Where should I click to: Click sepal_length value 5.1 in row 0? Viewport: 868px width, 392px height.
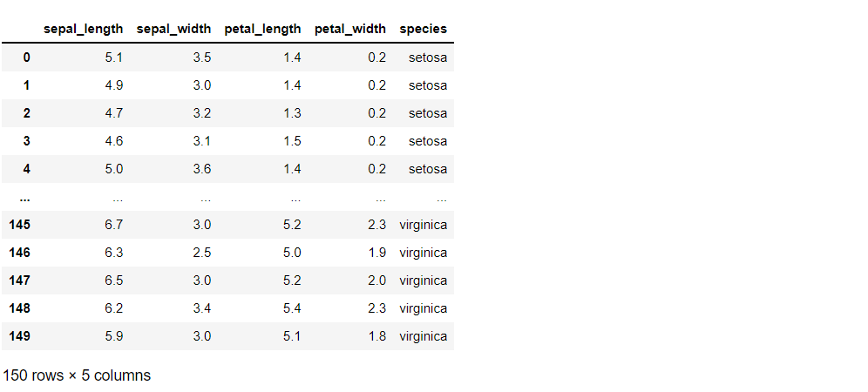(x=113, y=57)
